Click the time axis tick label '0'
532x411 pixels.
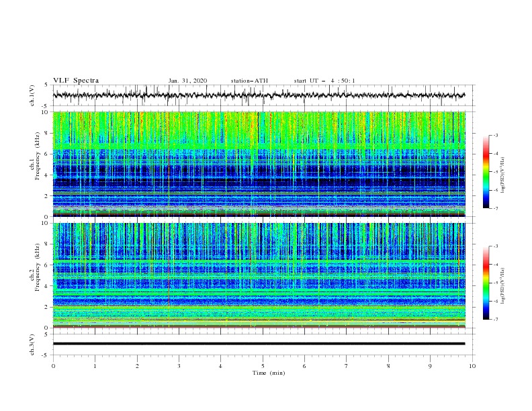point(53,366)
